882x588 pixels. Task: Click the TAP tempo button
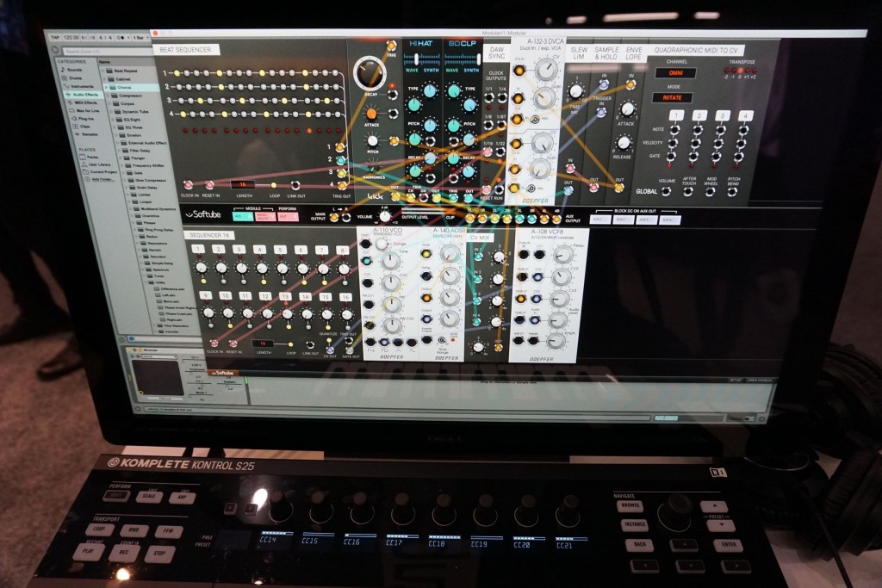tap(56, 38)
